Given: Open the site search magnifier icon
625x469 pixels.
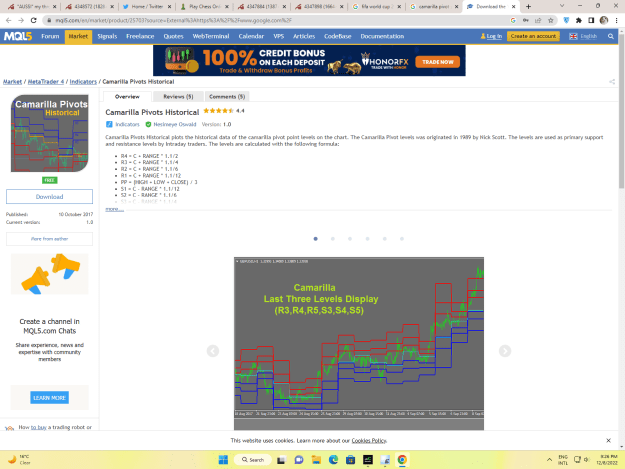Looking at the screenshot, I should (x=611, y=36).
